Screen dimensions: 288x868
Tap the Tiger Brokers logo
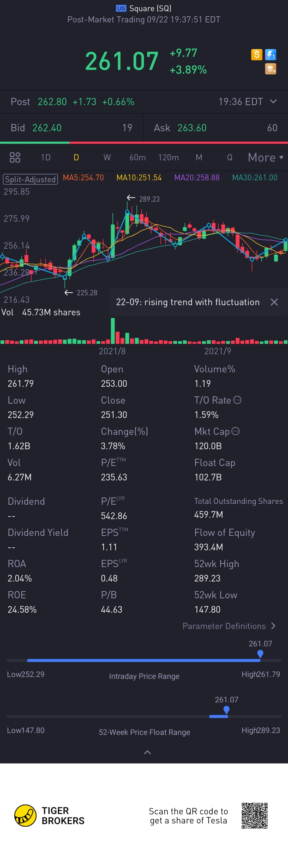[x=50, y=815]
